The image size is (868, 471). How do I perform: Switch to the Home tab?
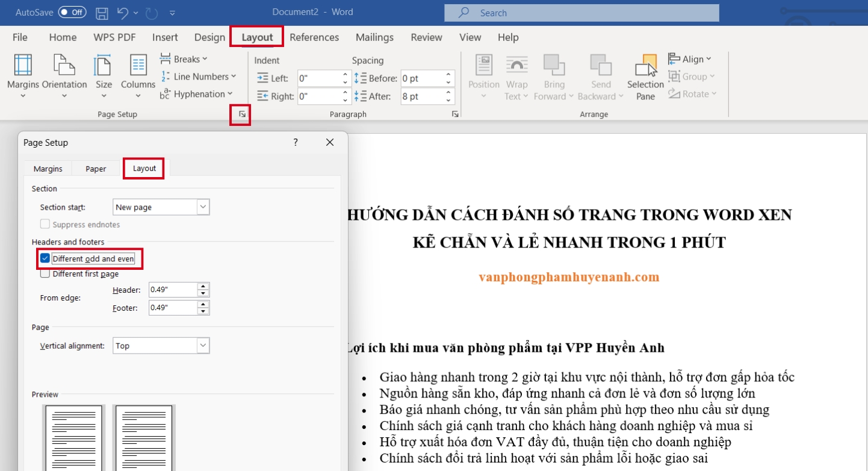click(63, 37)
